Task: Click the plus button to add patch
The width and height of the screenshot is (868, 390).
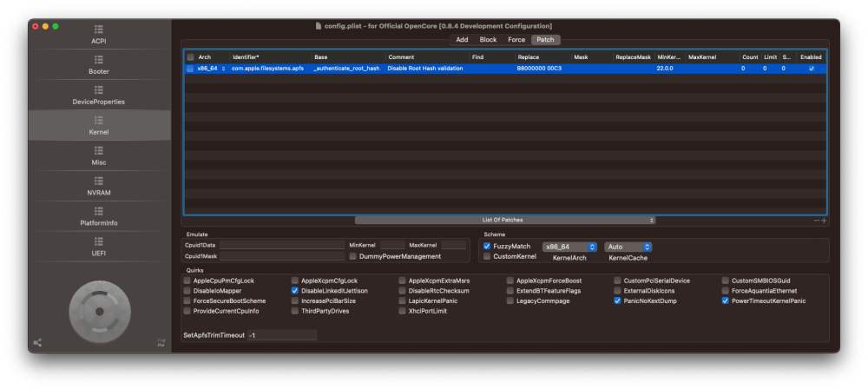Action: click(x=824, y=221)
